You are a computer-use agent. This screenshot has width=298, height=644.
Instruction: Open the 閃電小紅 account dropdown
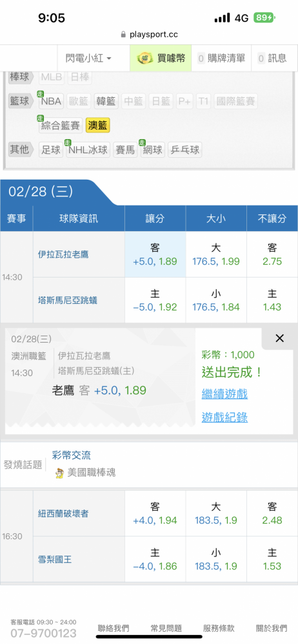(88, 59)
